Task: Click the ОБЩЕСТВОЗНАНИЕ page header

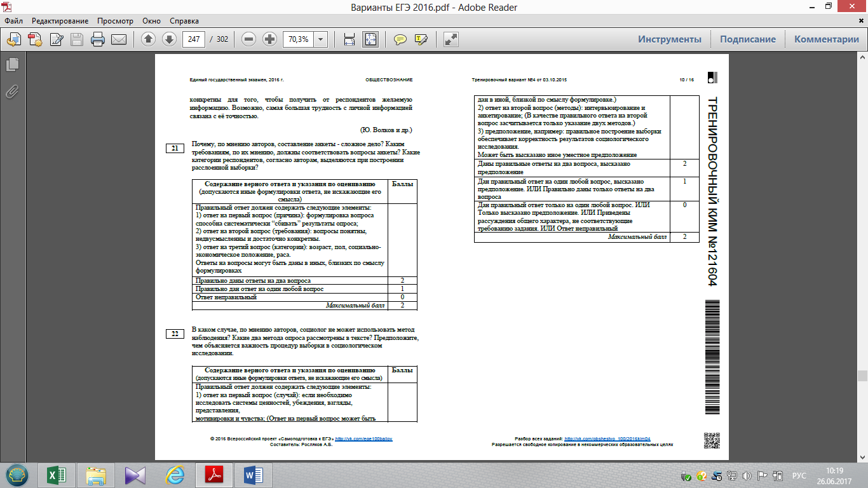Action: pos(389,80)
